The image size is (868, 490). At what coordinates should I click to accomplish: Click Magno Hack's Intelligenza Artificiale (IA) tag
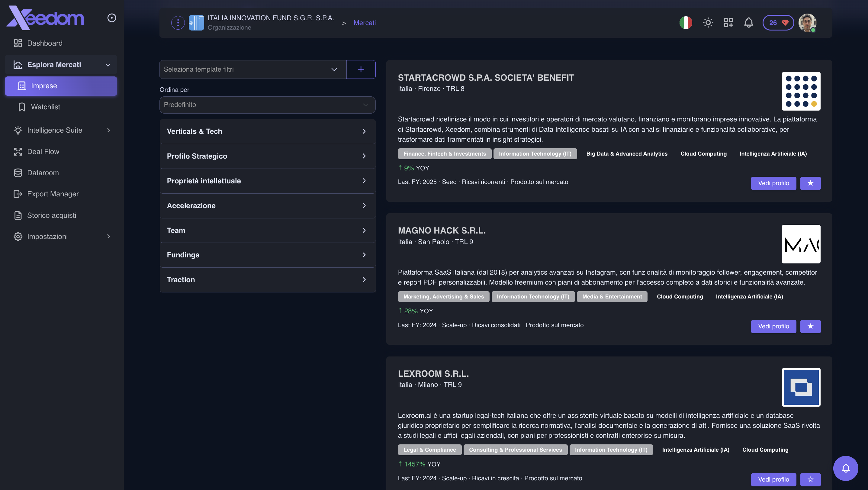tap(749, 297)
